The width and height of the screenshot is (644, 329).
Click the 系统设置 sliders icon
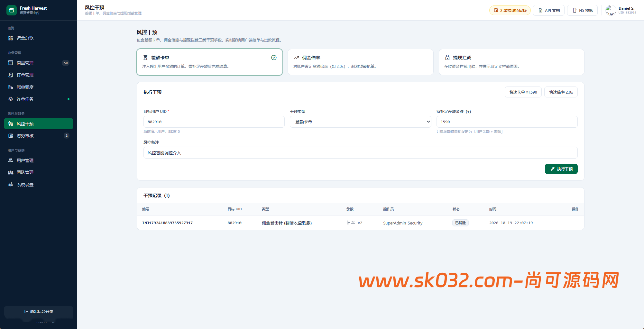pyautogui.click(x=11, y=185)
